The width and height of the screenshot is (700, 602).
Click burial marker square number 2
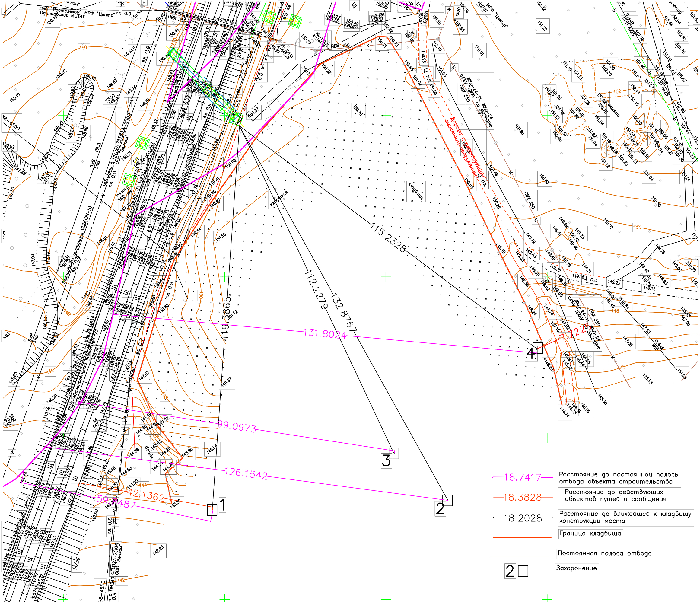click(x=447, y=500)
